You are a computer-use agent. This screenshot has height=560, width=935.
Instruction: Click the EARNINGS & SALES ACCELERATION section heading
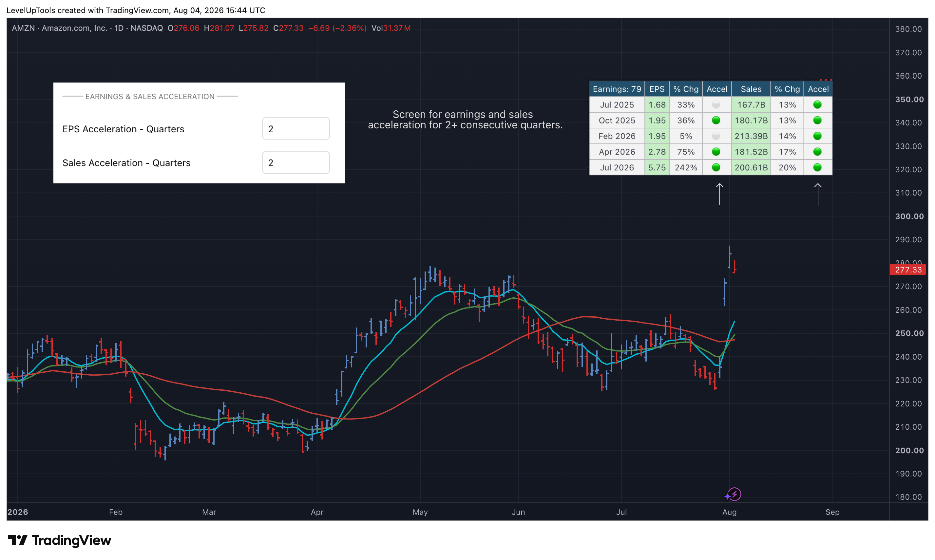150,96
